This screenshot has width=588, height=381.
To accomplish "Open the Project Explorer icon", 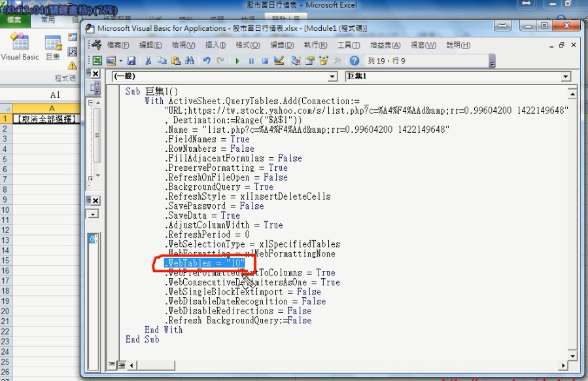I will 296,61.
